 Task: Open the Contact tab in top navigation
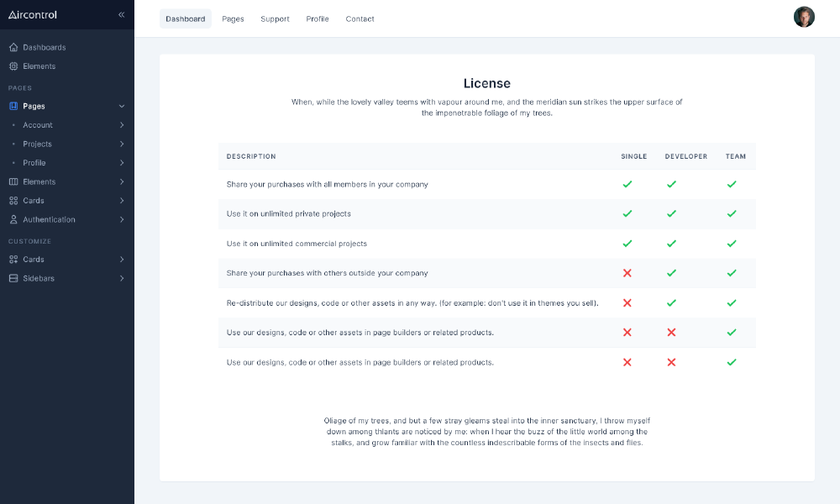click(x=360, y=19)
